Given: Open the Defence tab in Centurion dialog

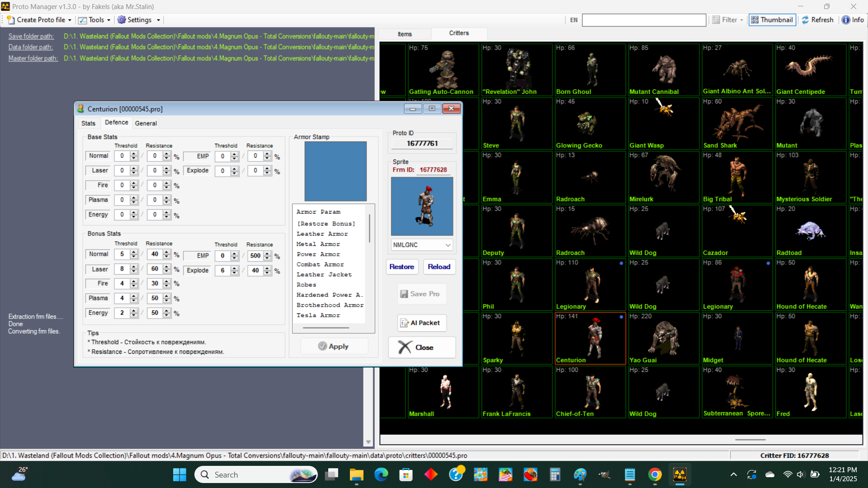Looking at the screenshot, I should click(117, 122).
